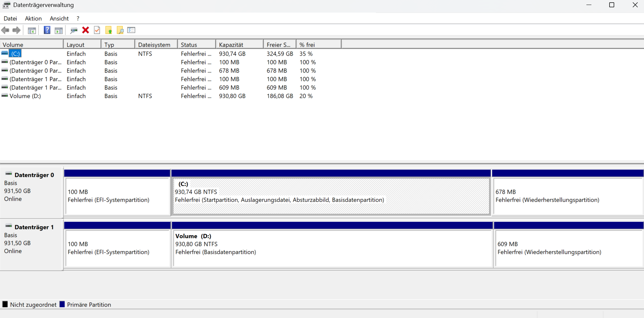This screenshot has height=318, width=644.
Task: Click drive icon of Volume (D:) row
Action: point(5,96)
